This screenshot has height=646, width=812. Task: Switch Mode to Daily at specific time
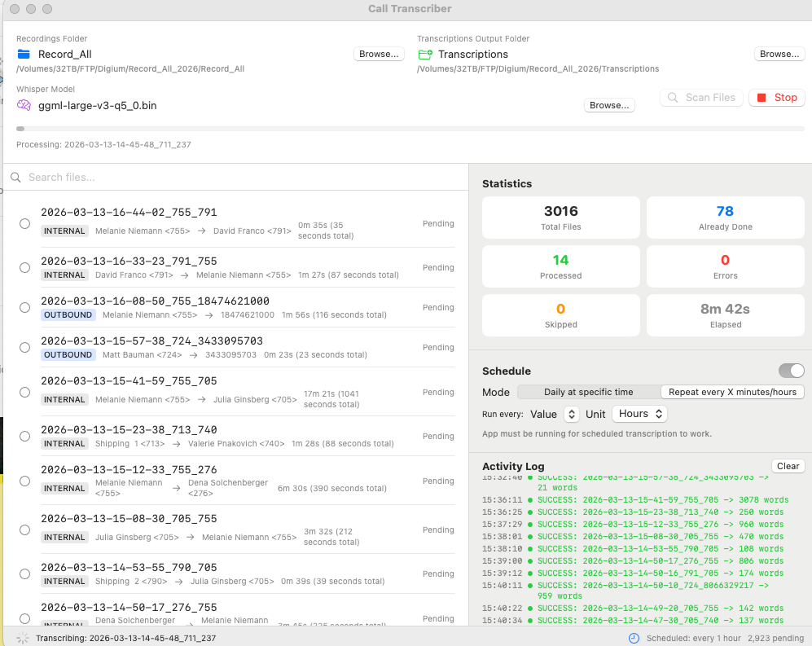(x=588, y=392)
